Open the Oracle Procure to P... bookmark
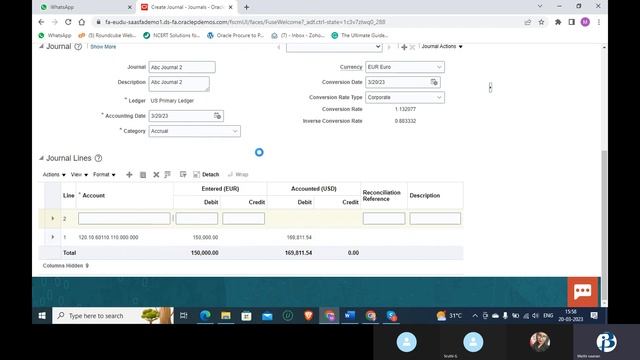 pos(236,36)
